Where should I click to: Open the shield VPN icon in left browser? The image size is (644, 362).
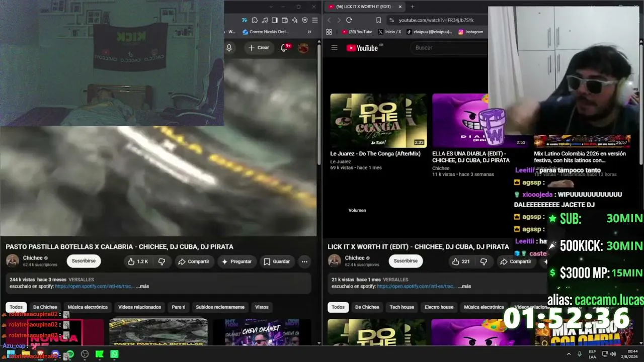[x=305, y=20]
